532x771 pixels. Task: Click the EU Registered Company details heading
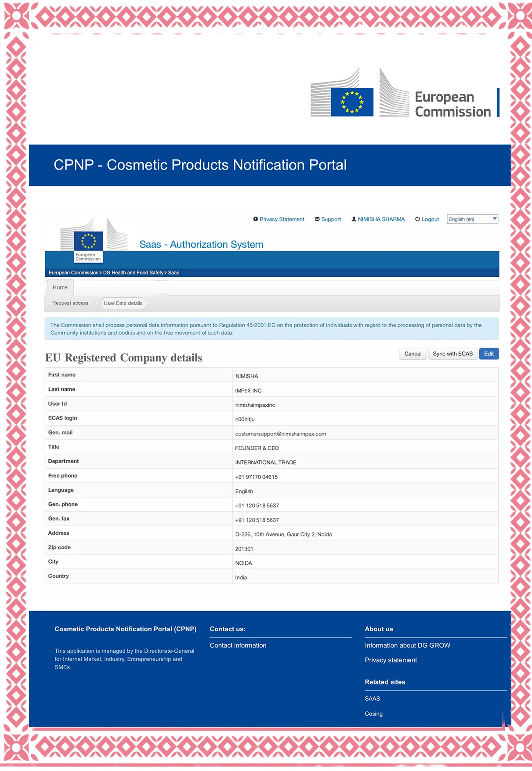pyautogui.click(x=123, y=358)
